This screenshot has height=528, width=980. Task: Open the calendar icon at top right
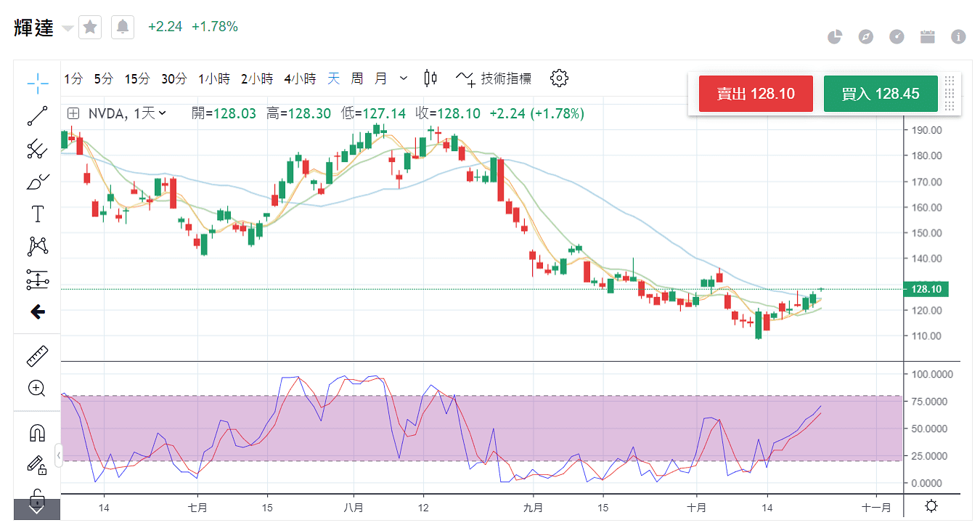(x=927, y=37)
